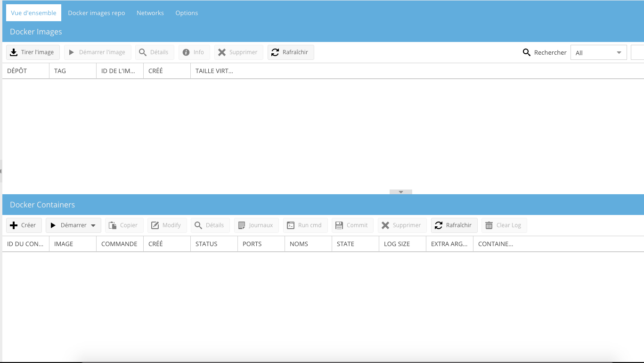Click the containers Rafraîchir refresh icon
Screen dimensions: 644x363
pyautogui.click(x=439, y=225)
